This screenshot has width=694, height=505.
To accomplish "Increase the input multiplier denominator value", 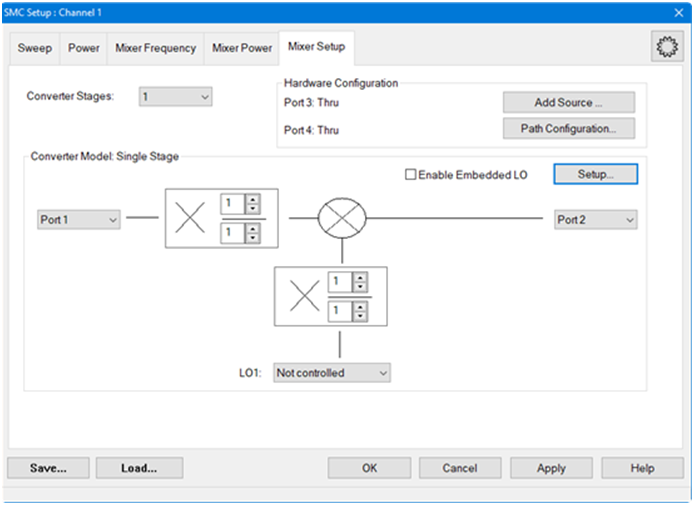I will (253, 228).
